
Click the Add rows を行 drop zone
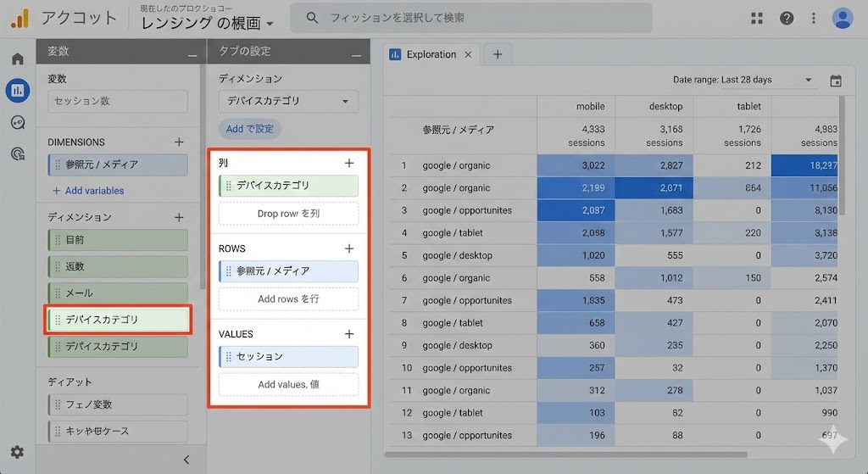[288, 299]
